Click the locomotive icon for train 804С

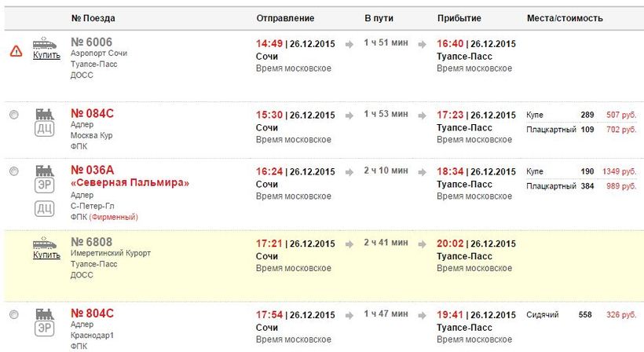(x=46, y=314)
